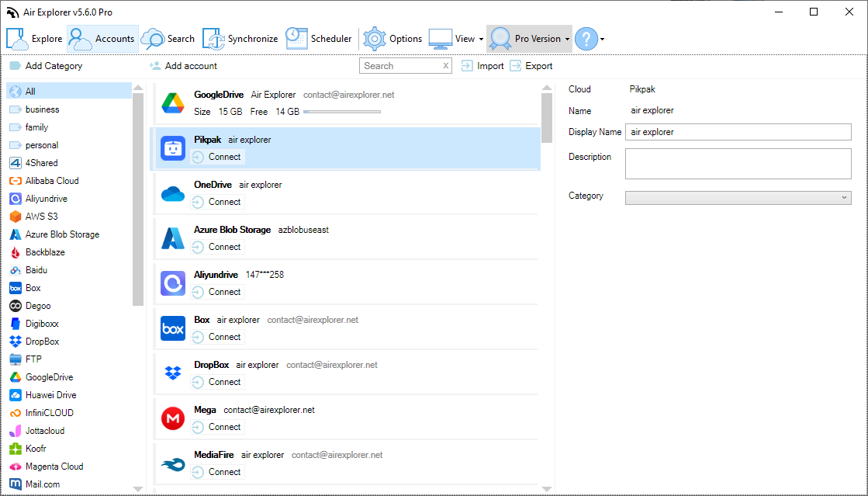Select the Backblaze sidebar entry
This screenshot has height=496, width=868.
45,251
